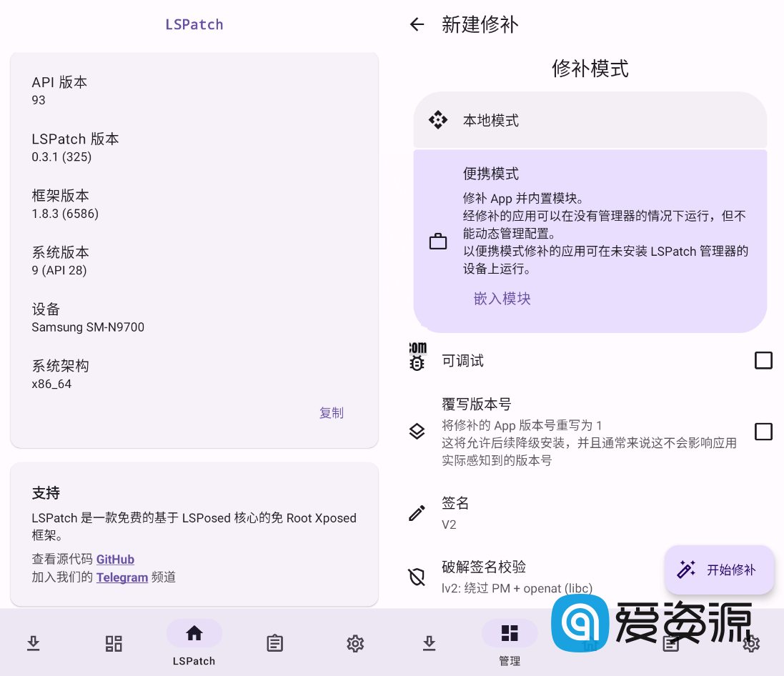This screenshot has height=676, width=784.
Task: Click the bug icon beside 可调试
Action: click(x=417, y=360)
